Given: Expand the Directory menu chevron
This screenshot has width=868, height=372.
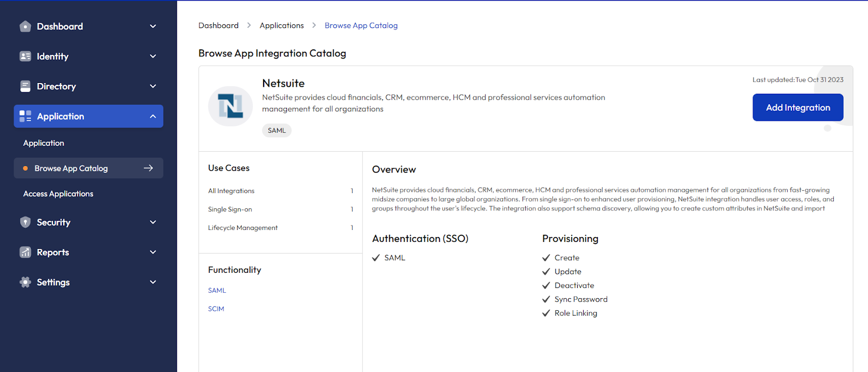Looking at the screenshot, I should pyautogui.click(x=153, y=86).
